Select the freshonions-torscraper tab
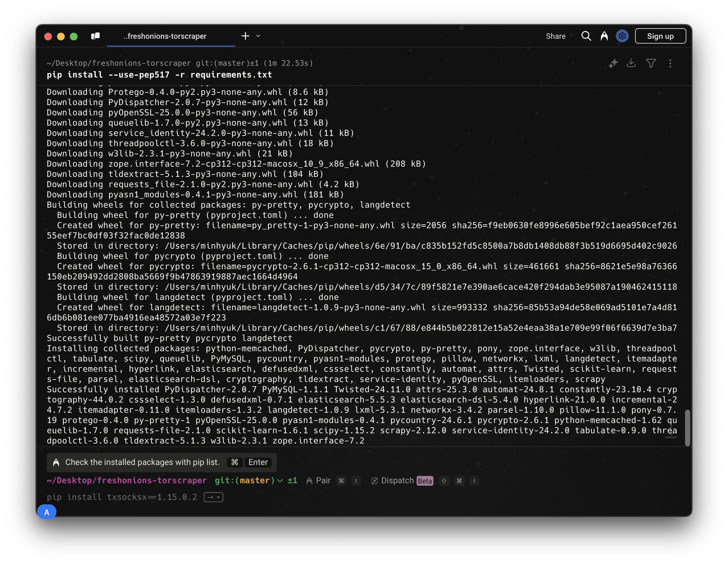 pyautogui.click(x=165, y=36)
